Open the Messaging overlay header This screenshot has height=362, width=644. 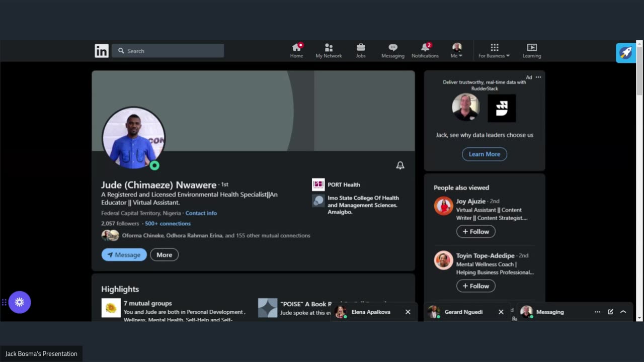tap(550, 312)
